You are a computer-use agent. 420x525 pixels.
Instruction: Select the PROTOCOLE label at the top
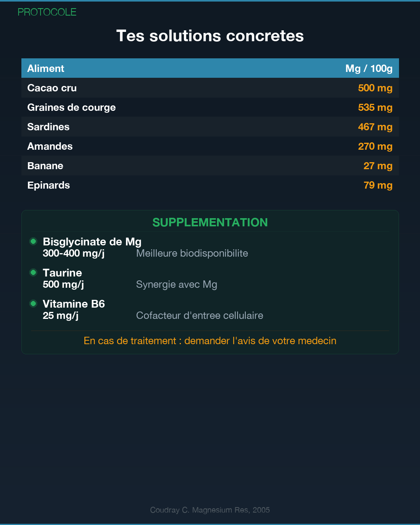47,12
